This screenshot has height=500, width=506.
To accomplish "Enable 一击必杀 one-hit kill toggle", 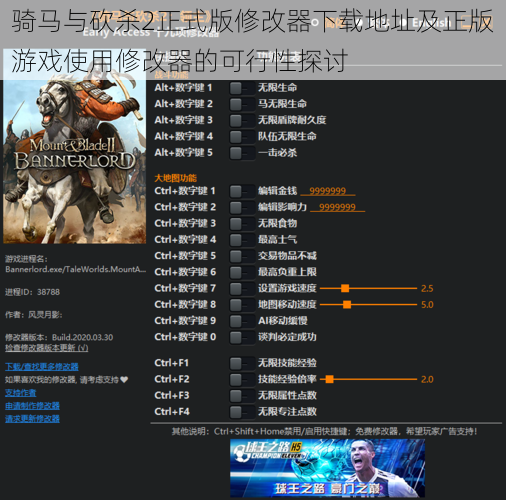I will pos(242,153).
